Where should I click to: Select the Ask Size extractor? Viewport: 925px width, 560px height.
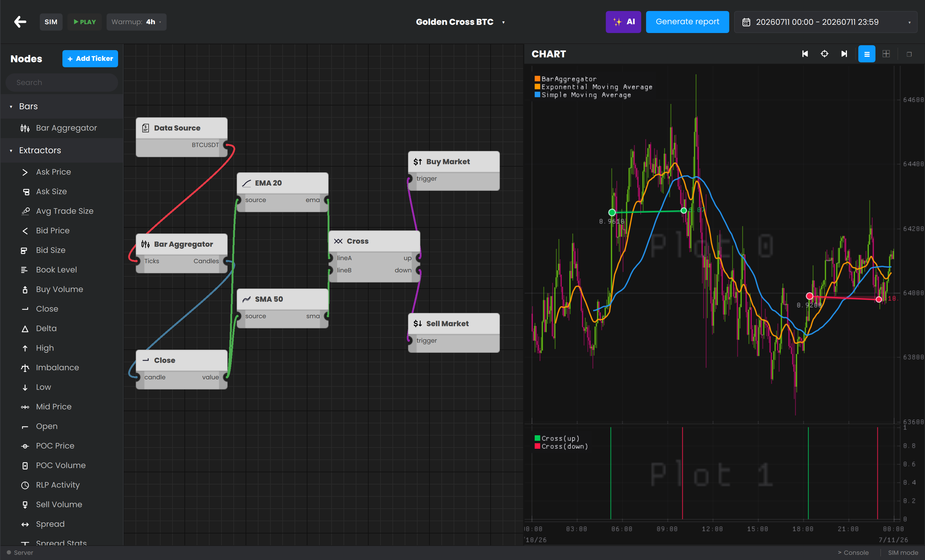tap(61, 192)
